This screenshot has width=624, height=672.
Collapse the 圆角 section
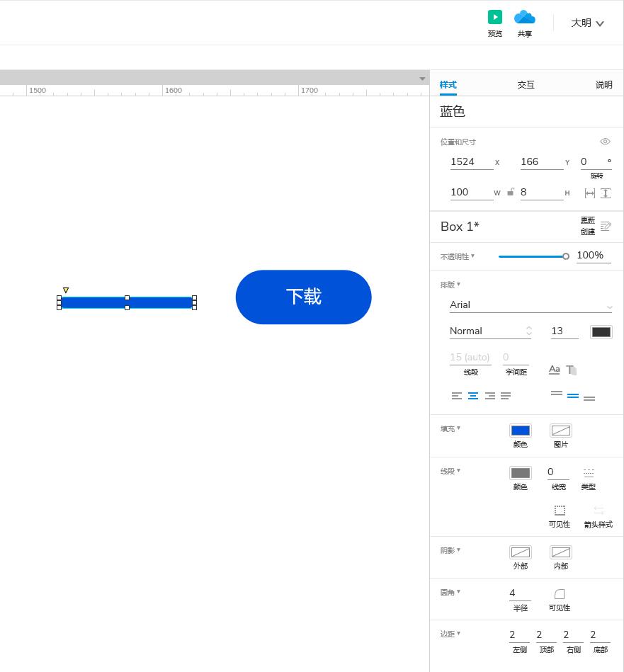click(x=450, y=592)
